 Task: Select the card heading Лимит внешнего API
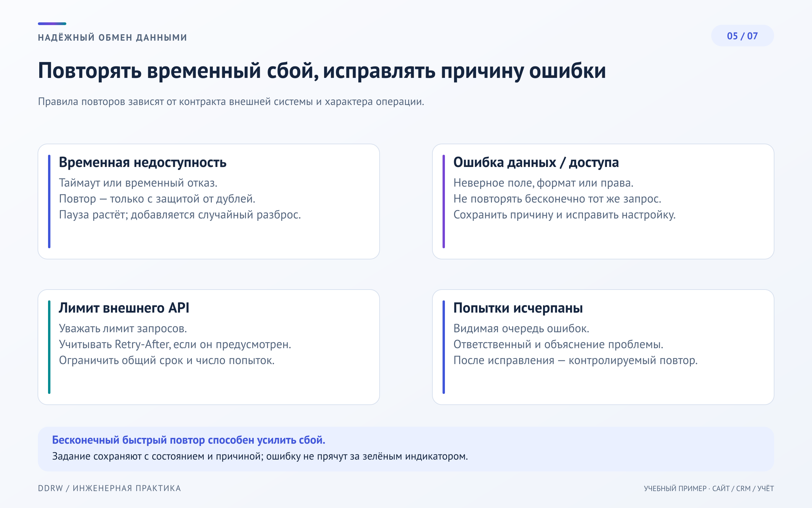[124, 308]
